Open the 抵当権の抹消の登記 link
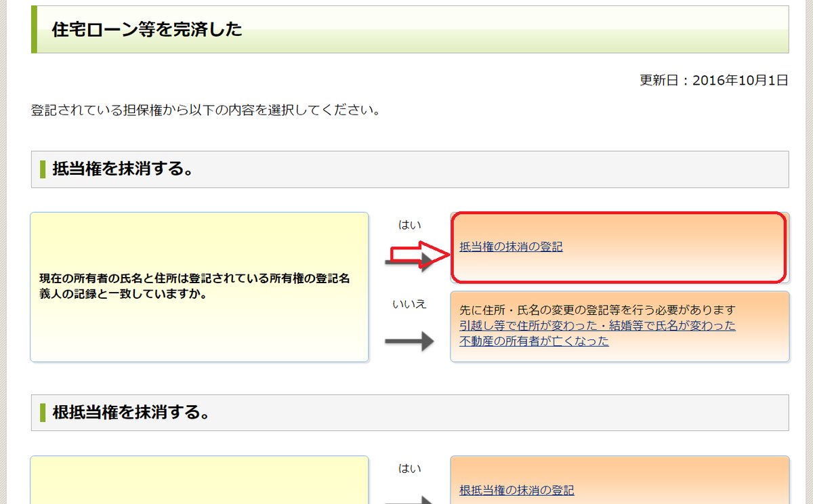 coord(511,247)
